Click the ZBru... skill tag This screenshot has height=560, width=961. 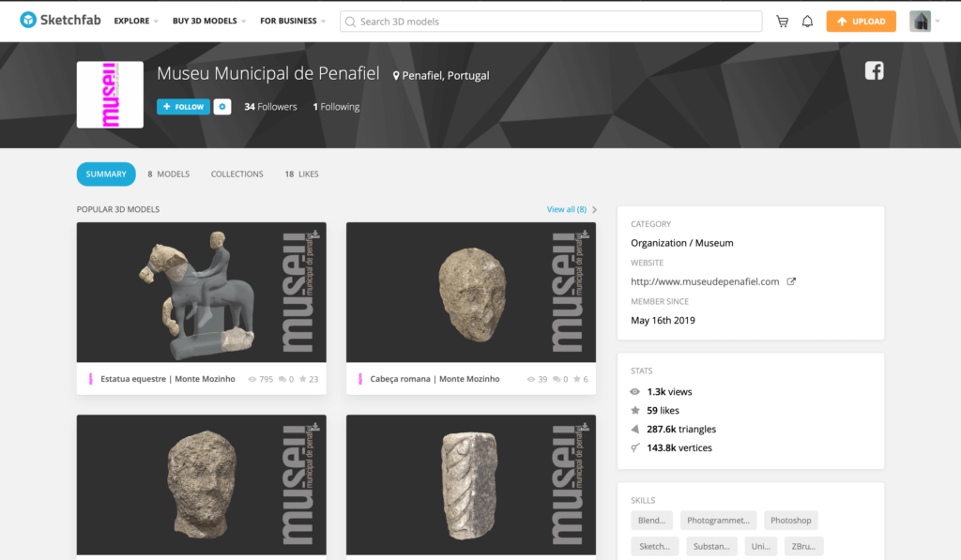click(803, 546)
